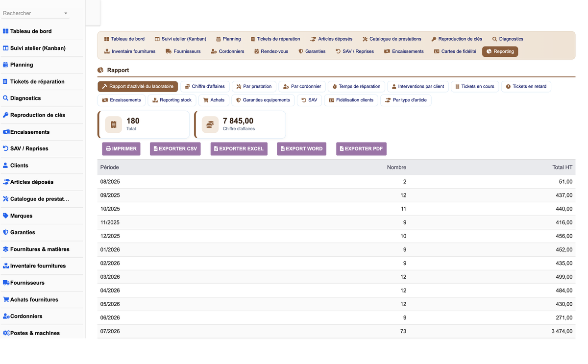
Task: Click Exporter CSV
Action: coord(175,149)
